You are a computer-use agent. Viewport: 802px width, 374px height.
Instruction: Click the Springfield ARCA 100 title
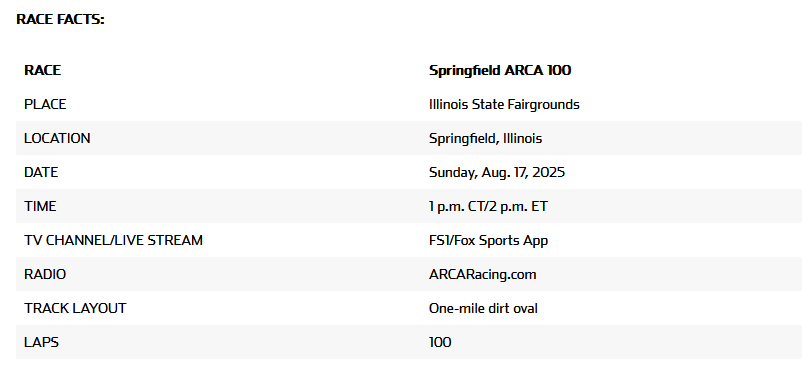tap(500, 70)
